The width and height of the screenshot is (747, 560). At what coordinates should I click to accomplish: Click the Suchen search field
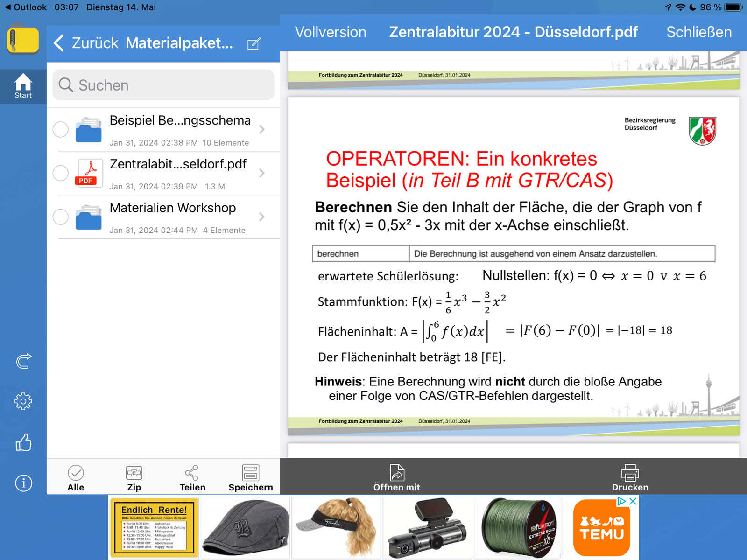(x=163, y=85)
